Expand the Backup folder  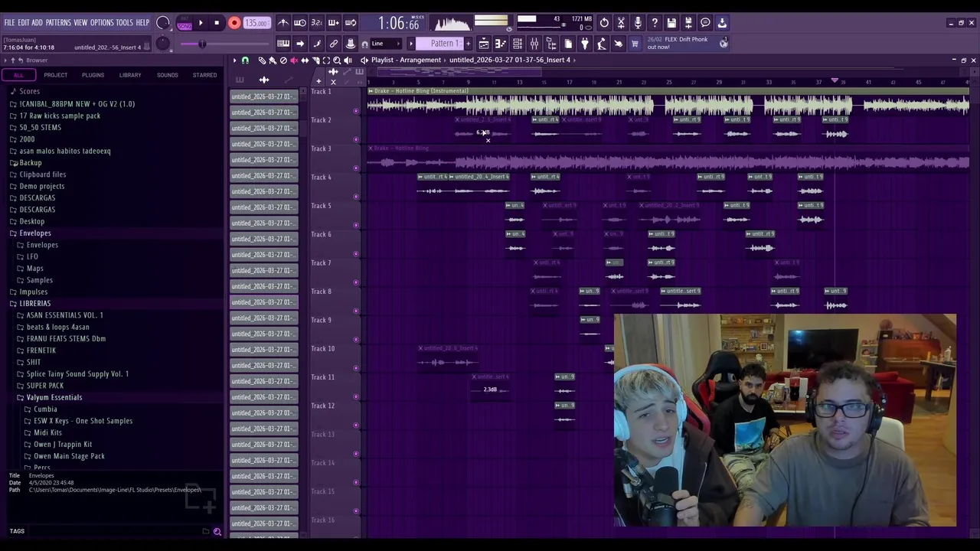tap(31, 162)
